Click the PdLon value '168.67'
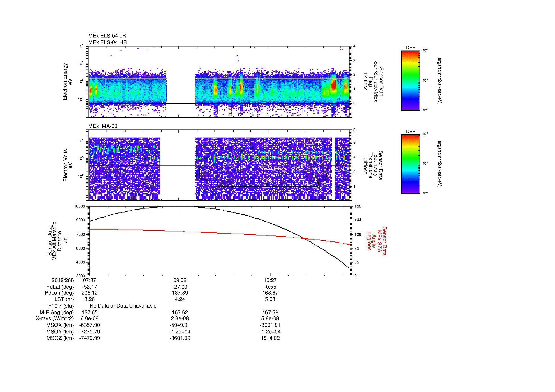555x392 pixels. pyautogui.click(x=270, y=293)
